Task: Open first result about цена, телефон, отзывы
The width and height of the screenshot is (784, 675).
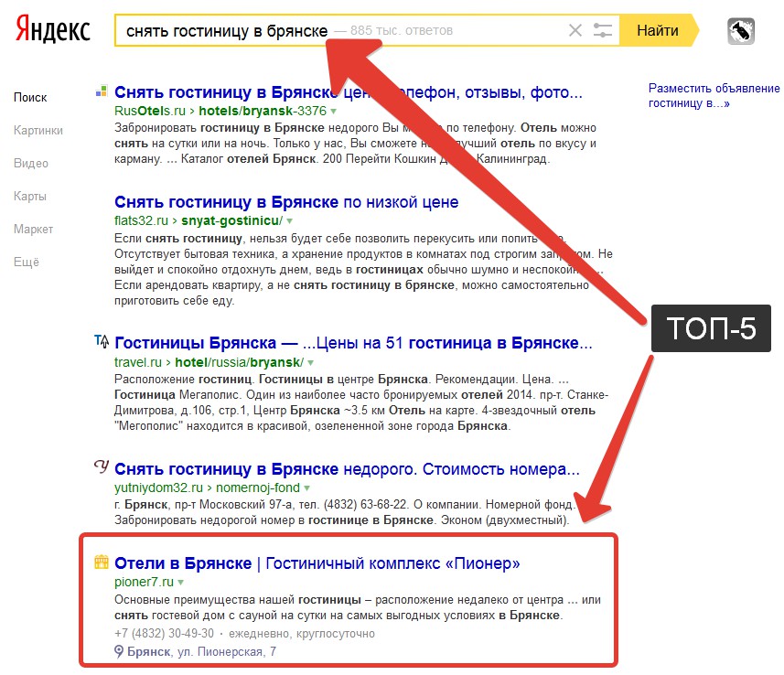Action: tap(349, 92)
